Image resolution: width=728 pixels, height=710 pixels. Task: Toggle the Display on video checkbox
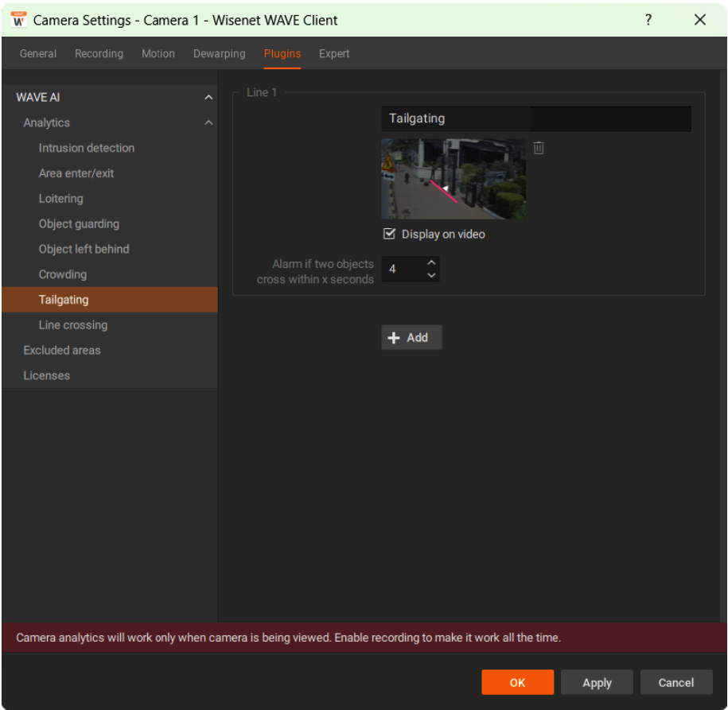(389, 234)
